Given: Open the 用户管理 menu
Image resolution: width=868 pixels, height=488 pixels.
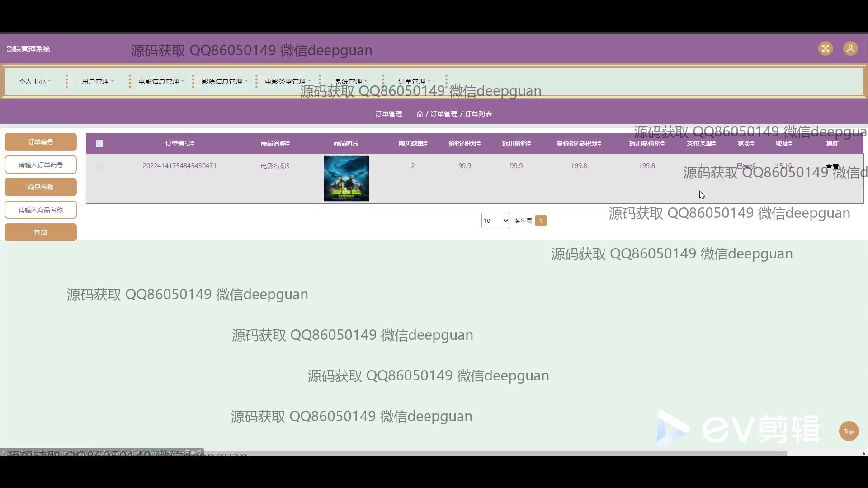Looking at the screenshot, I should pos(98,81).
